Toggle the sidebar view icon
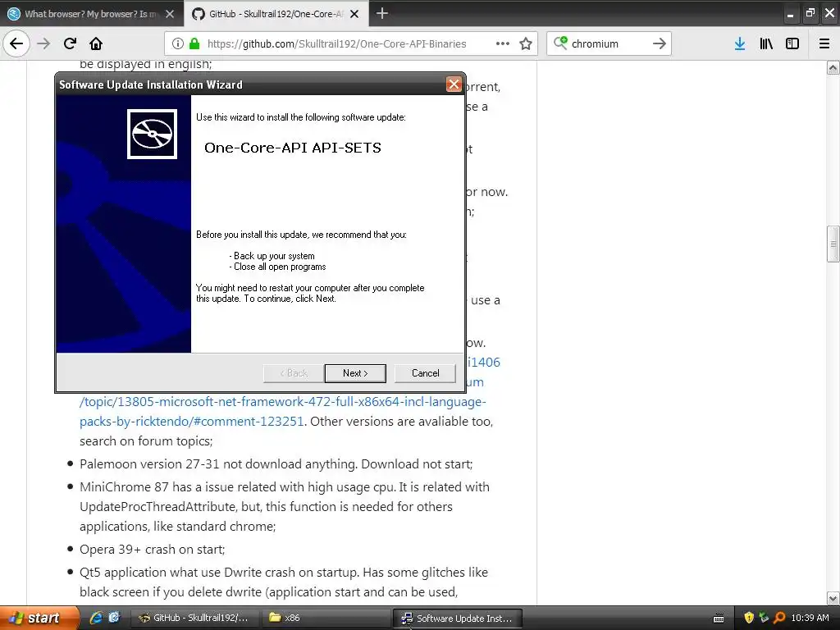 point(792,43)
